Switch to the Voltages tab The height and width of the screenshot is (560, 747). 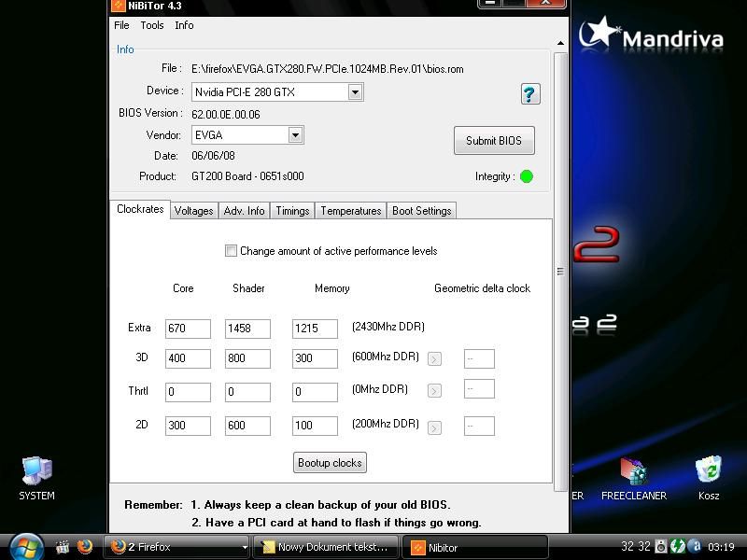tap(193, 211)
